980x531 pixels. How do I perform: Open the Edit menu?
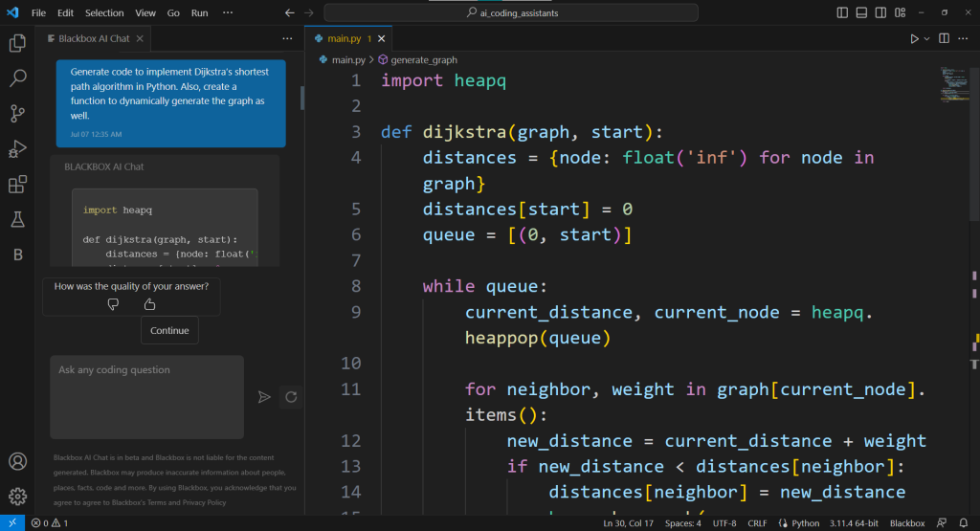pos(66,12)
